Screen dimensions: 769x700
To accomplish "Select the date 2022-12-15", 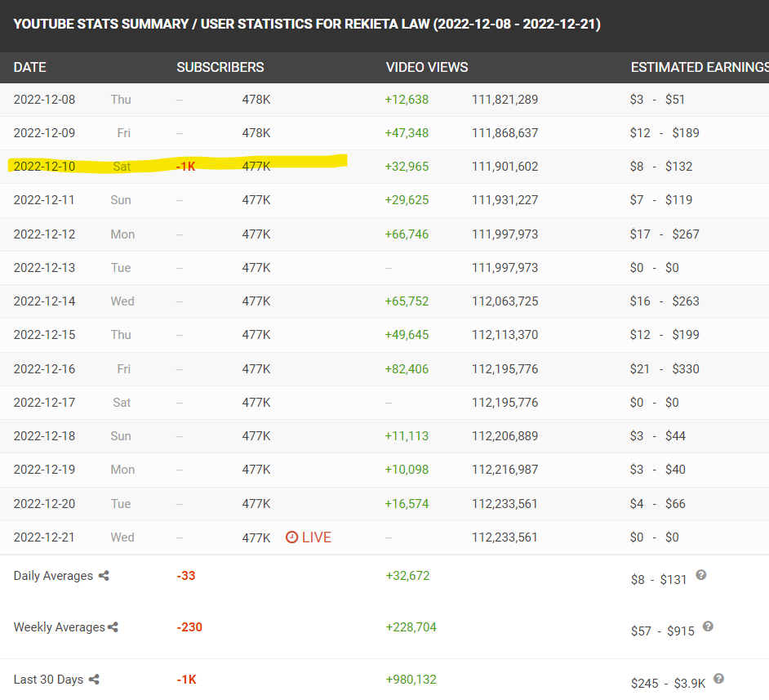I will point(44,335).
